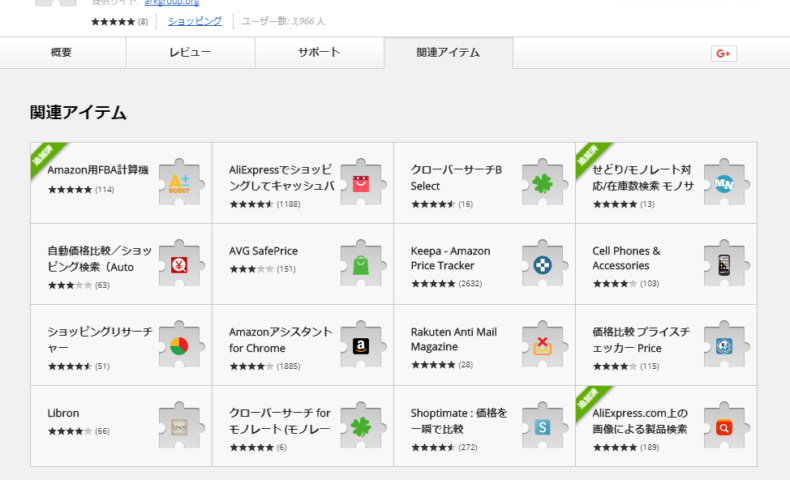Select the 関連アイテム tab
The image size is (790, 480).
(448, 52)
